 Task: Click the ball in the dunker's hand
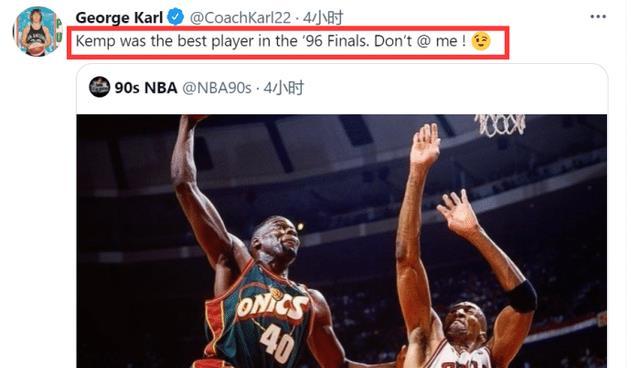click(x=198, y=117)
